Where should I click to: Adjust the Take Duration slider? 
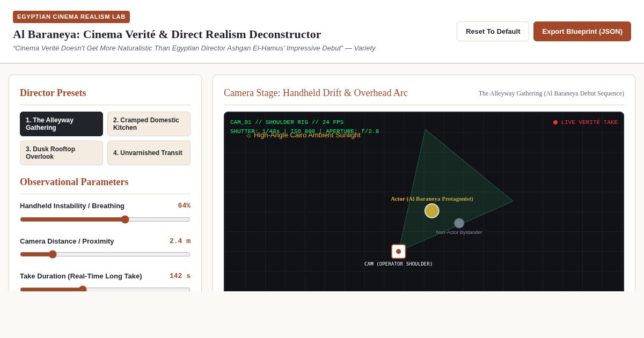tap(105, 290)
